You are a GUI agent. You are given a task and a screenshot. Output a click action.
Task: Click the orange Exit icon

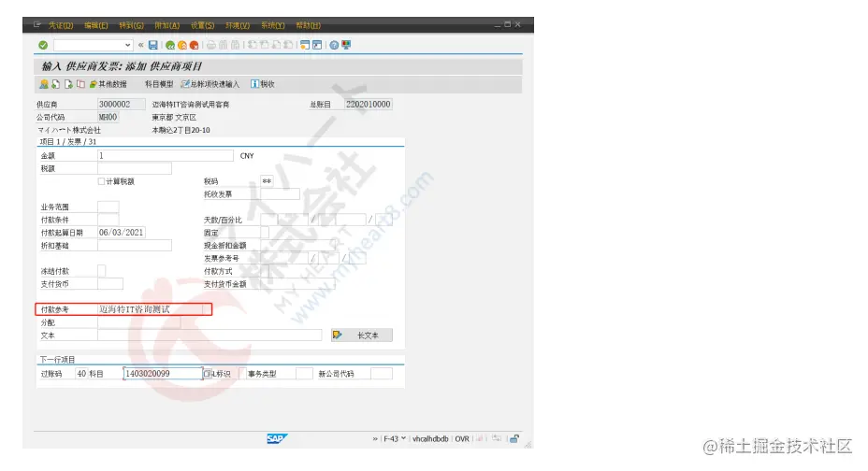tap(182, 46)
